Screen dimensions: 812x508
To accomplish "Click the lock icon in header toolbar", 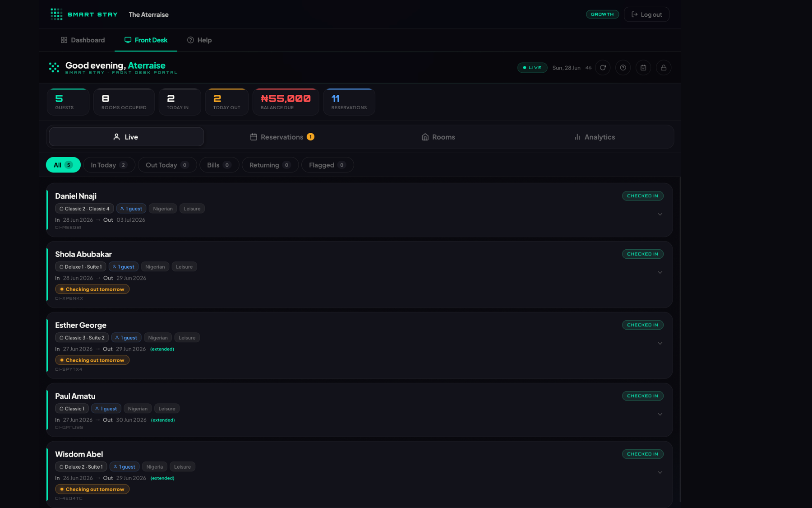I will coord(664,68).
